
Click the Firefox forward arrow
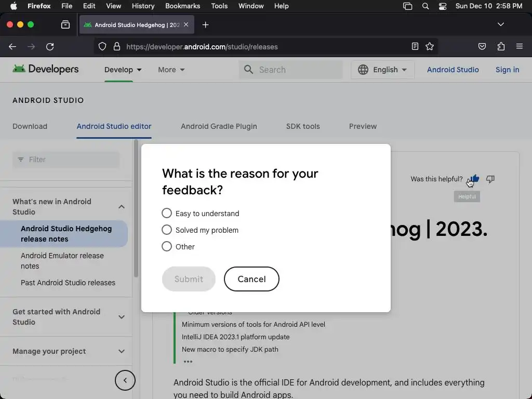31,47
